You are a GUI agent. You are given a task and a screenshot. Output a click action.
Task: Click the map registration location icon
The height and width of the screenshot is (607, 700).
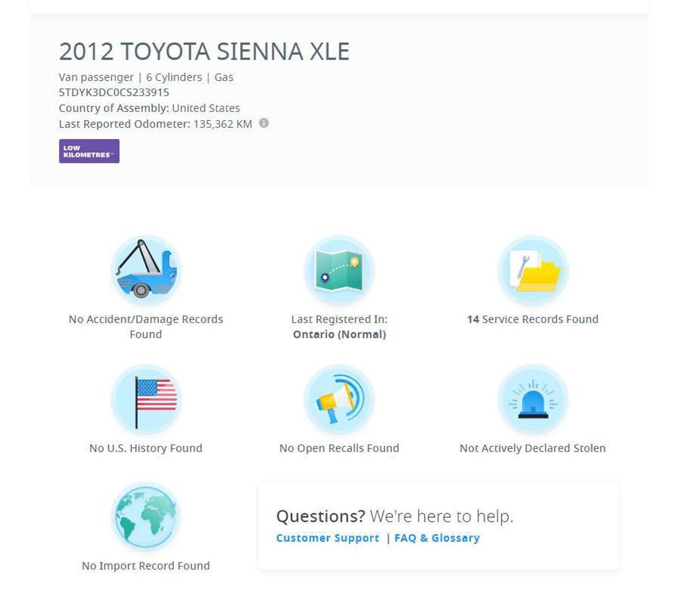(340, 271)
